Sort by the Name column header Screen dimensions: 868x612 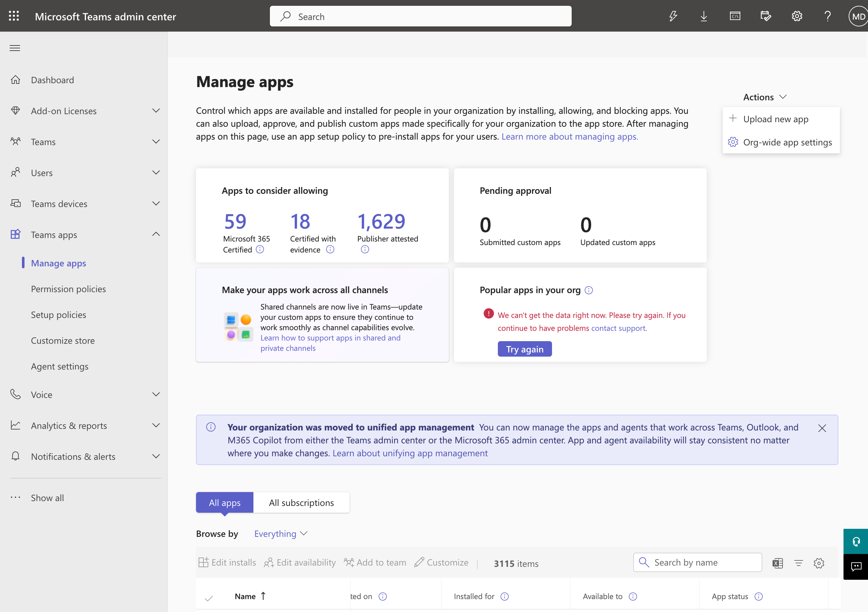[250, 596]
